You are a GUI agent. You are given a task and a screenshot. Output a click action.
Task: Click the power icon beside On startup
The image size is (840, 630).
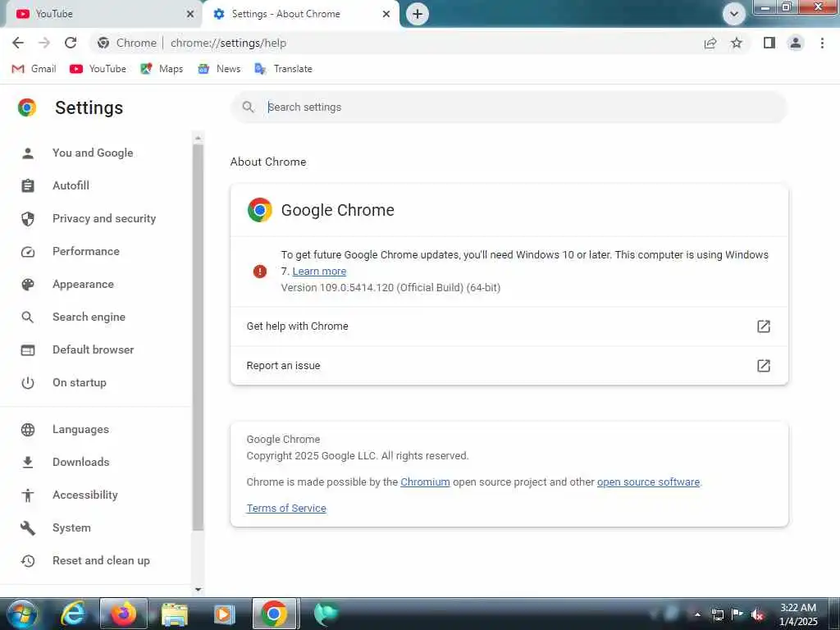[28, 383]
